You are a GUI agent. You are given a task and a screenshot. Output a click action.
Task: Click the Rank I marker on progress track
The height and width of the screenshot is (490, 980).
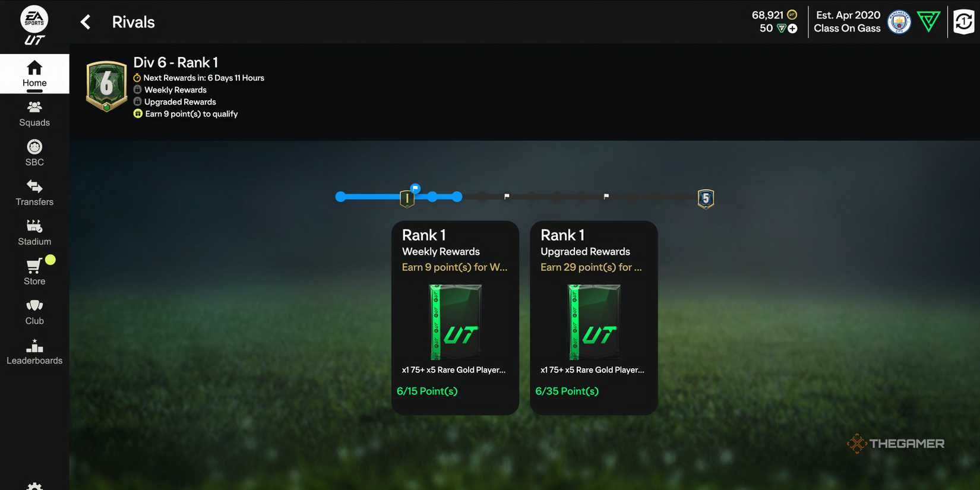click(x=407, y=198)
